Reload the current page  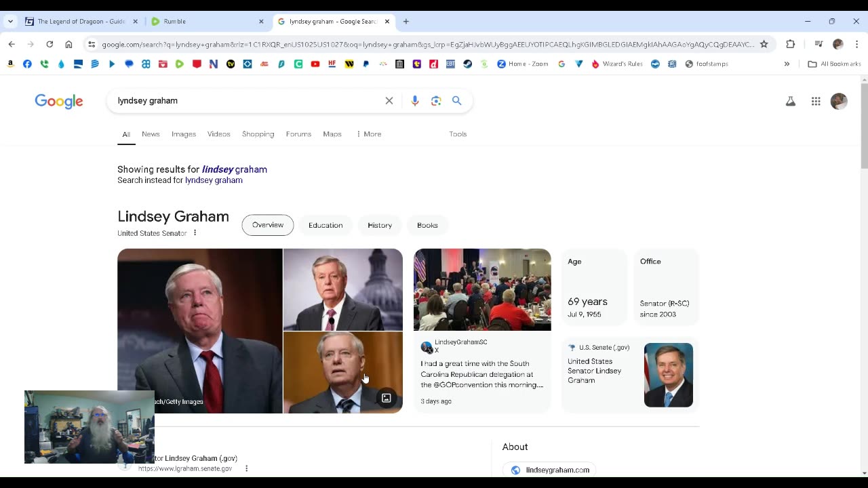point(50,44)
